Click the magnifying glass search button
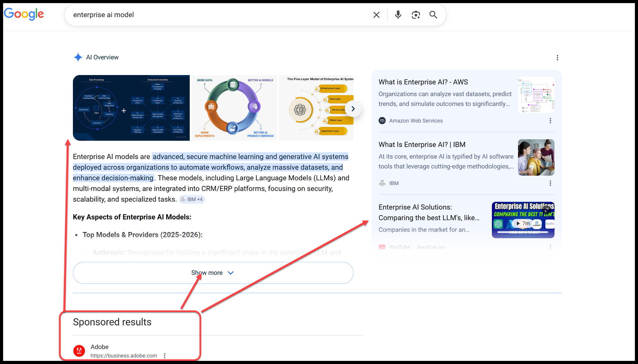Screen dimensions: 638x364 click(x=433, y=15)
